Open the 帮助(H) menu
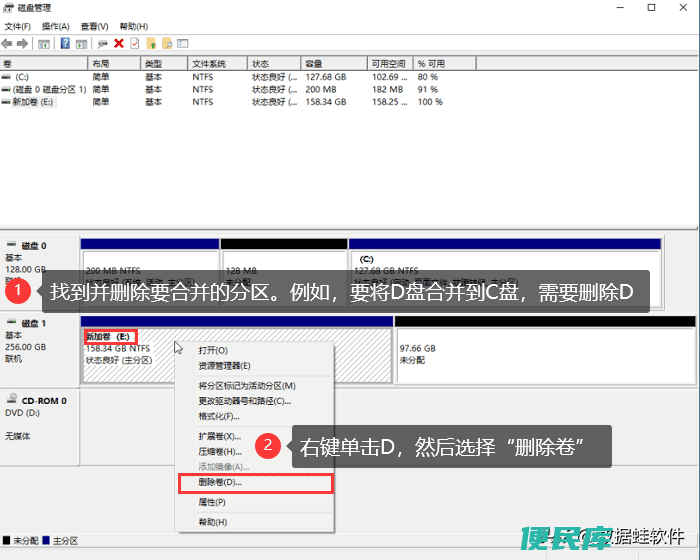 133,26
